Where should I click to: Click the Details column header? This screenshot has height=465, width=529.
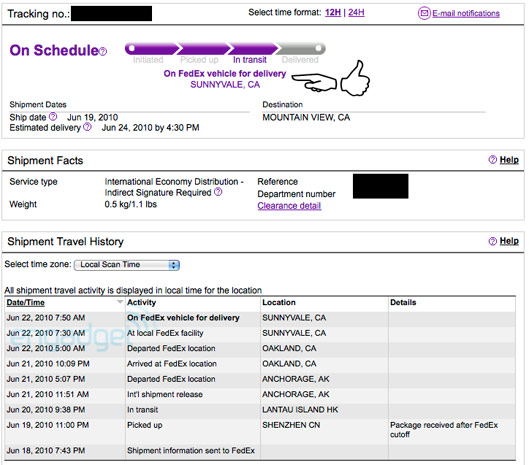click(403, 302)
